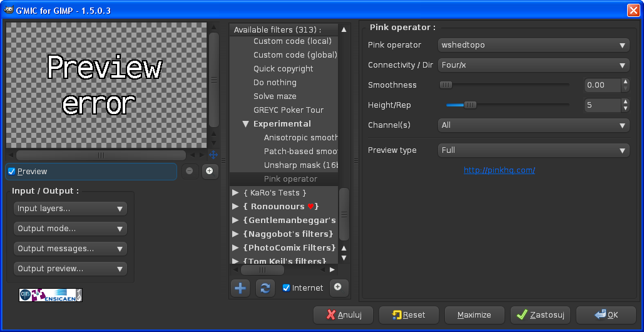Click the Anuluj cancel button
The width and height of the screenshot is (644, 332).
pyautogui.click(x=344, y=315)
